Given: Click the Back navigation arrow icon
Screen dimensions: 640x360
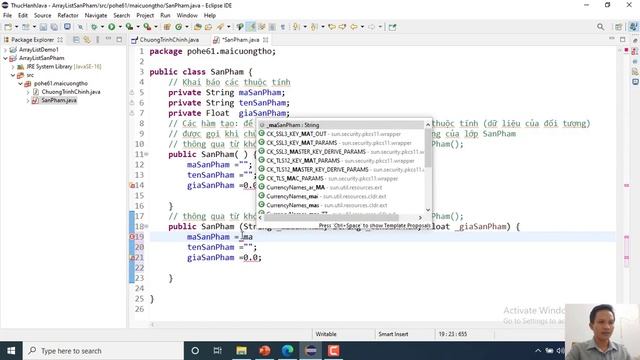Looking at the screenshot, I should 353,27.
